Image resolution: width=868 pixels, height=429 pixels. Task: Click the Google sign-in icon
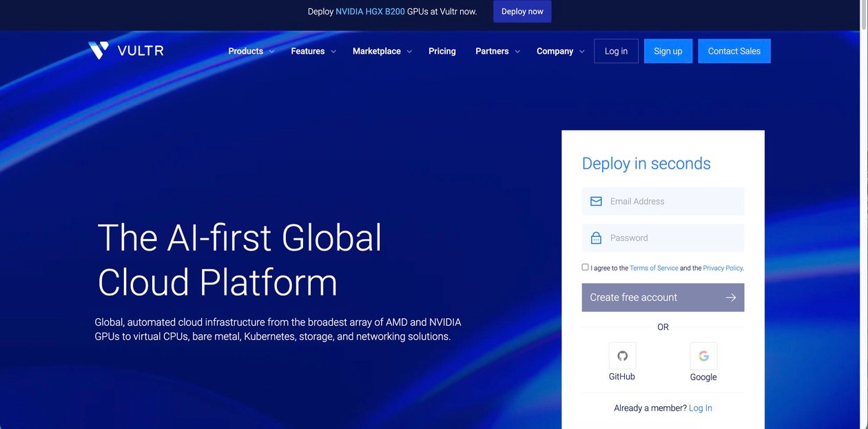(703, 356)
